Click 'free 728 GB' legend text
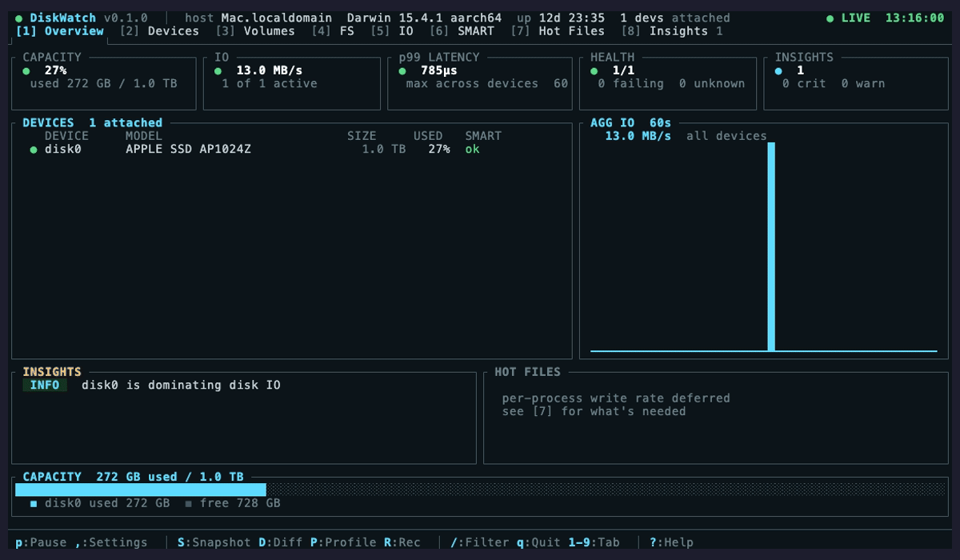The image size is (960, 560). click(x=240, y=504)
